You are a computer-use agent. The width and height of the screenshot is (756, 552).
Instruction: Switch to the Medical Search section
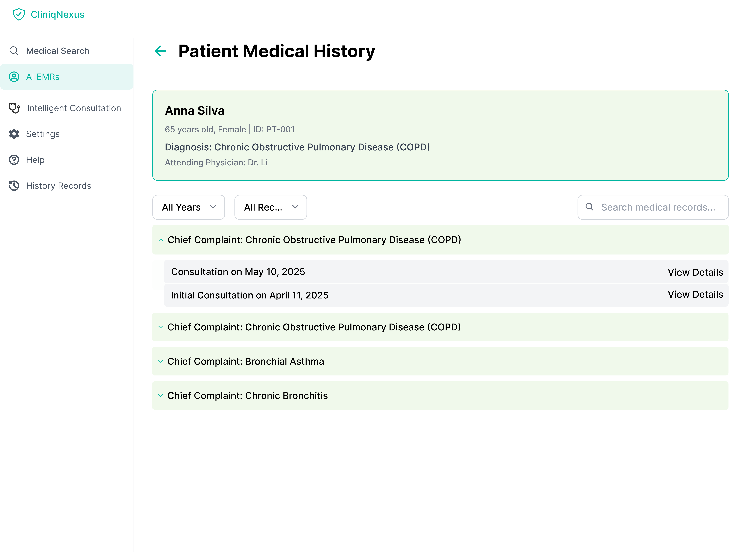pyautogui.click(x=57, y=51)
